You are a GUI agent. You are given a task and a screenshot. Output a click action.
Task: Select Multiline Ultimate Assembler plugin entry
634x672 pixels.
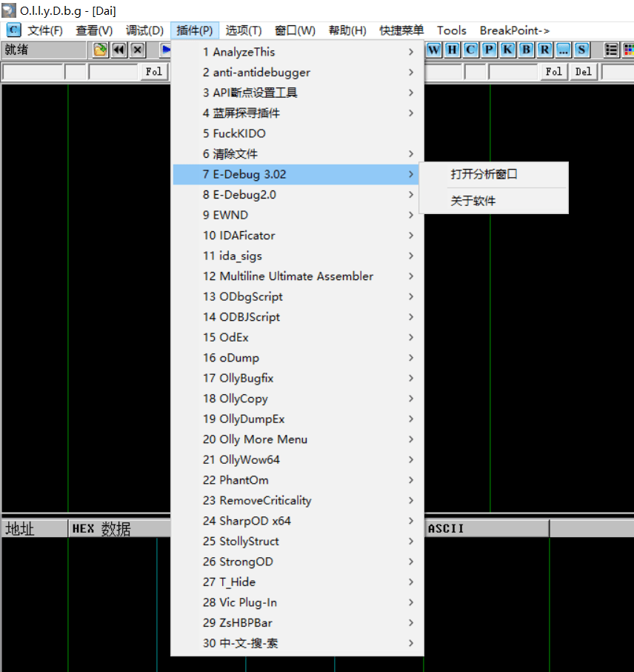click(x=297, y=276)
